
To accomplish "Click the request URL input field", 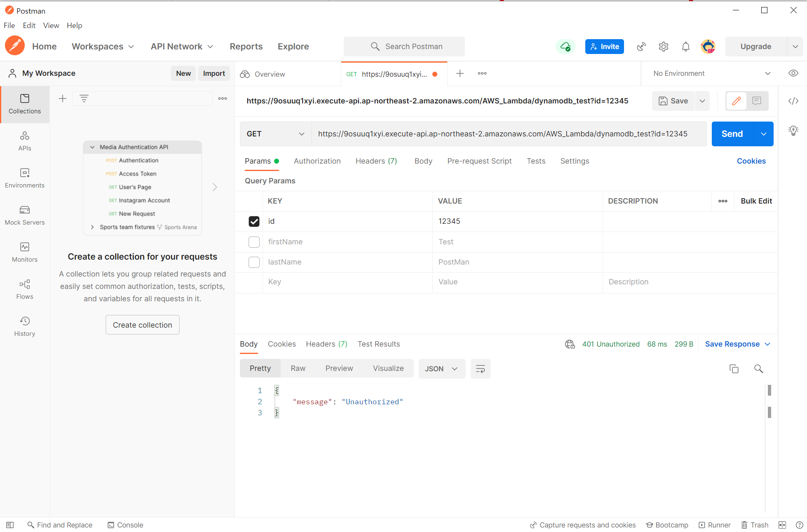I will [509, 134].
